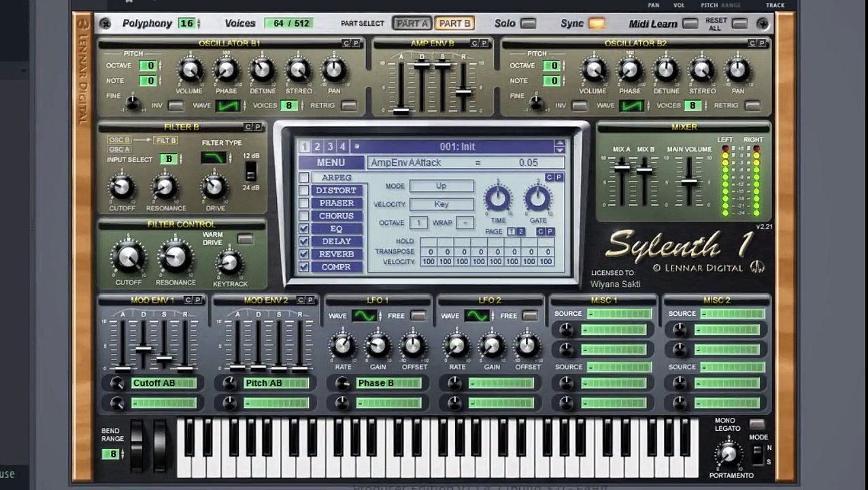
Task: Click the Filter Control Cutoff knob
Action: point(128,258)
